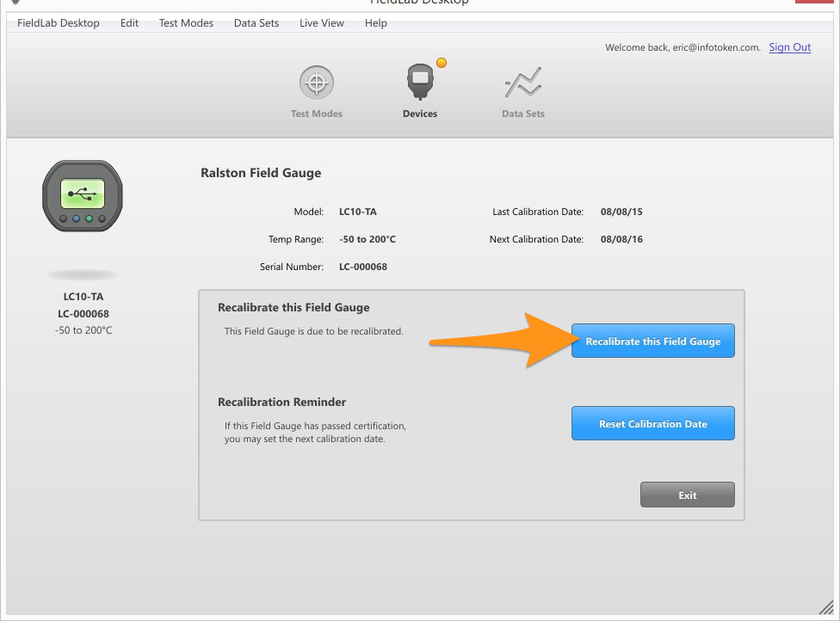Click the Exit button

pos(688,495)
